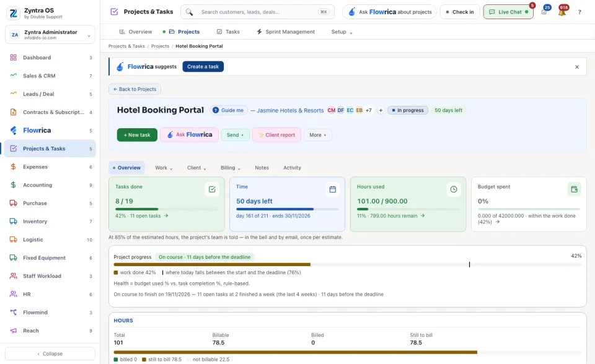Click the Hours used clock icon
This screenshot has height=364, width=595.
(454, 189)
